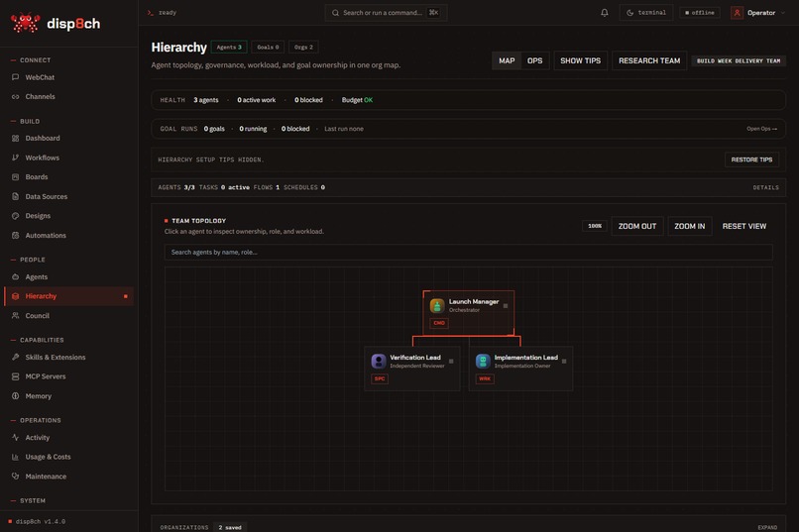
Task: Select BUILD WEEK DELIVERY TEAM organization
Action: 739,60
